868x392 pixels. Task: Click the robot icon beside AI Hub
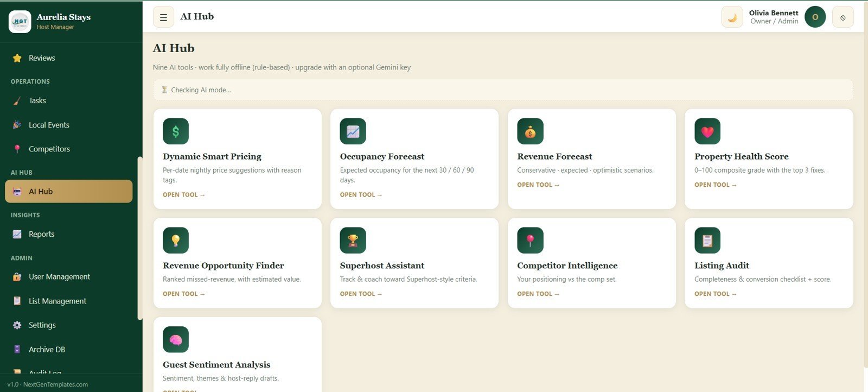click(x=17, y=192)
